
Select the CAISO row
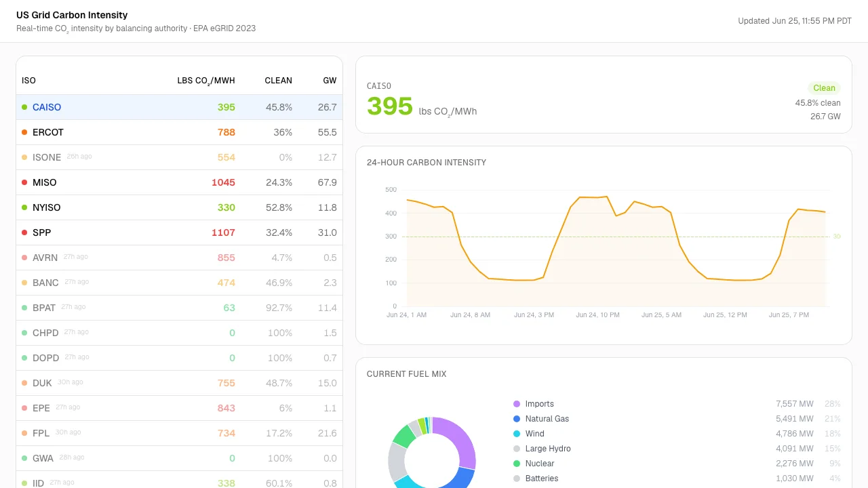179,107
